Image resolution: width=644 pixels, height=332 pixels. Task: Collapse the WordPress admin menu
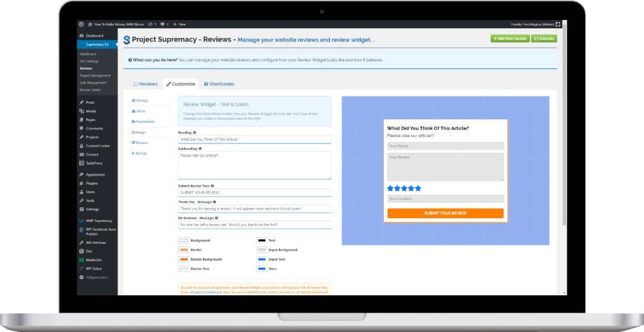tap(93, 277)
